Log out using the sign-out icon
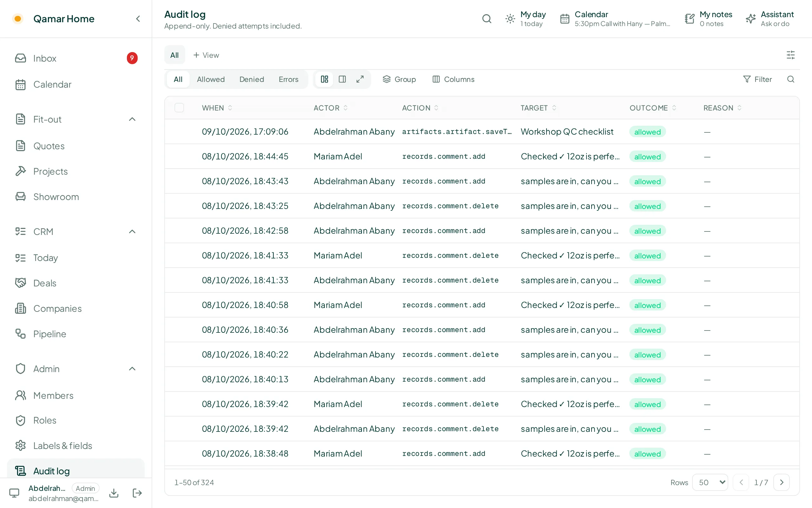The height and width of the screenshot is (508, 812). point(137,493)
